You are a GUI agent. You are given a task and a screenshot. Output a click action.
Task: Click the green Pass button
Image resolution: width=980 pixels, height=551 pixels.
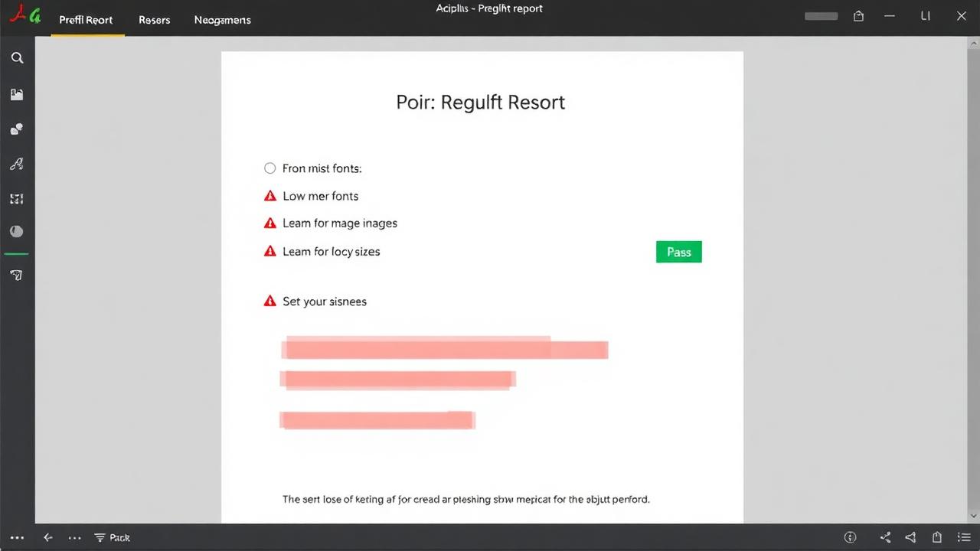coord(679,252)
